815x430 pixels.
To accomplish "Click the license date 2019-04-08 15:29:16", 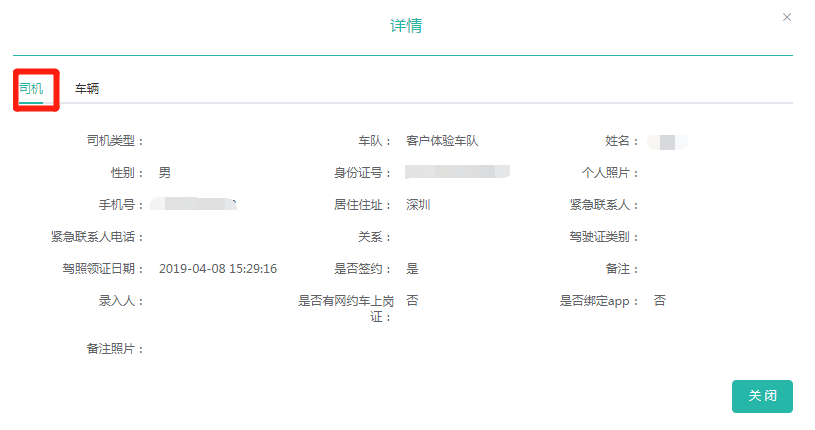I will pyautogui.click(x=218, y=269).
